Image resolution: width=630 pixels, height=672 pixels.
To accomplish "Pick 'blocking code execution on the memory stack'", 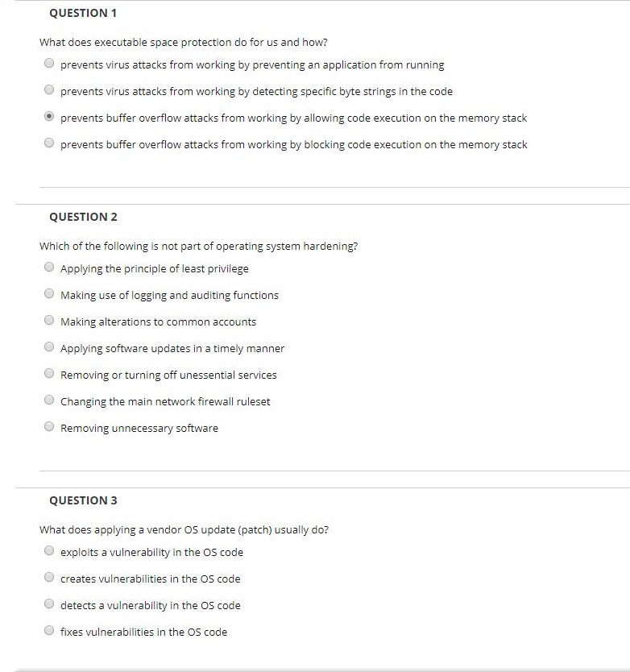I will click(x=49, y=143).
